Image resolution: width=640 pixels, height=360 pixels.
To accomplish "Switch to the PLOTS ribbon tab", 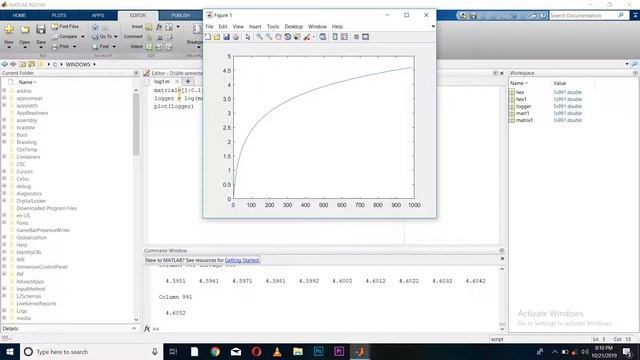I will point(59,16).
